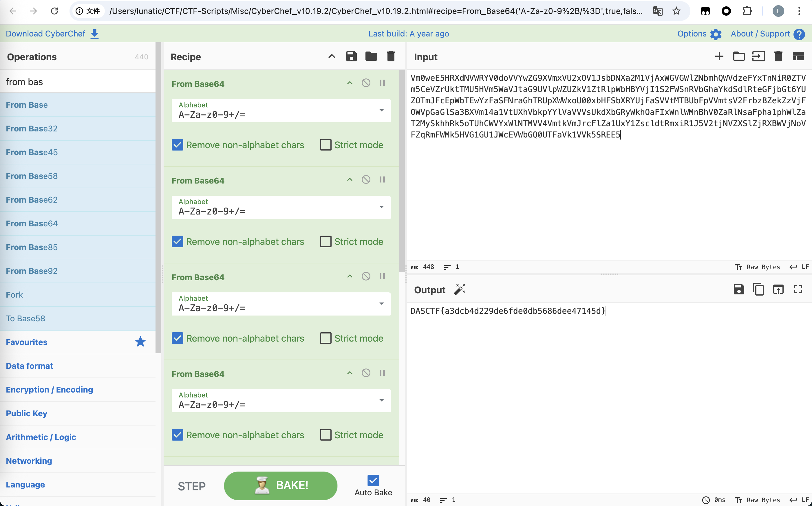Open file as input icon

click(758, 56)
